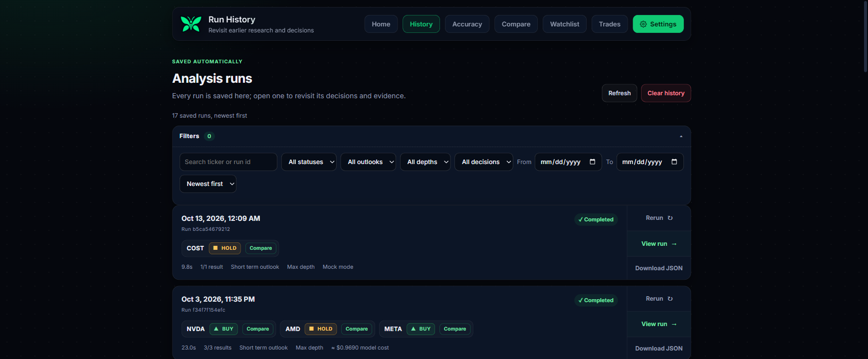Click the From date field
868x359 pixels.
[x=568, y=162]
